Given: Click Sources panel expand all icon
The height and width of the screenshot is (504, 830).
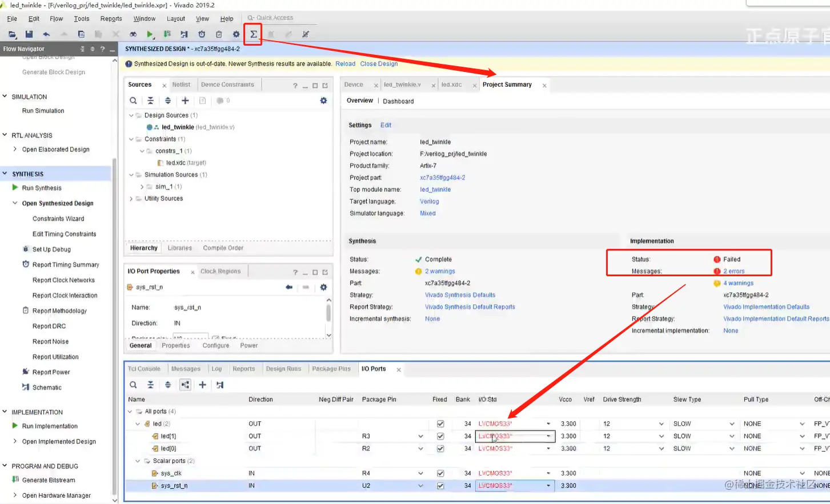Looking at the screenshot, I should [x=167, y=100].
